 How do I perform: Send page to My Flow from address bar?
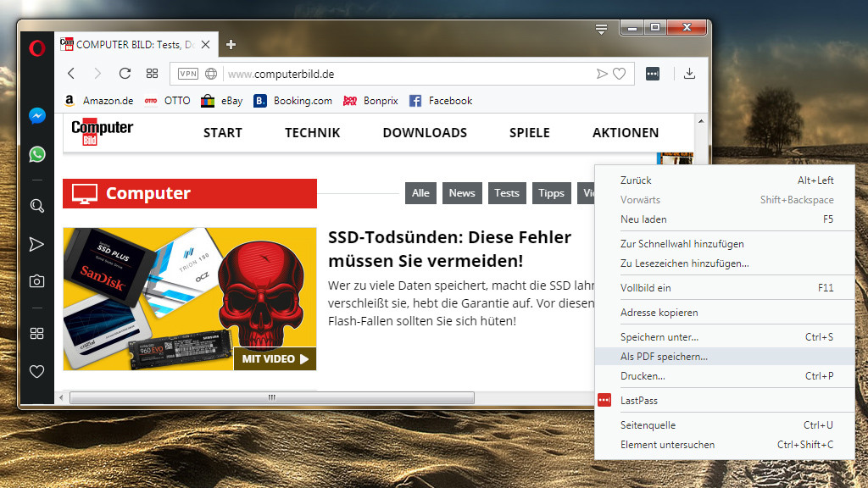coord(602,74)
